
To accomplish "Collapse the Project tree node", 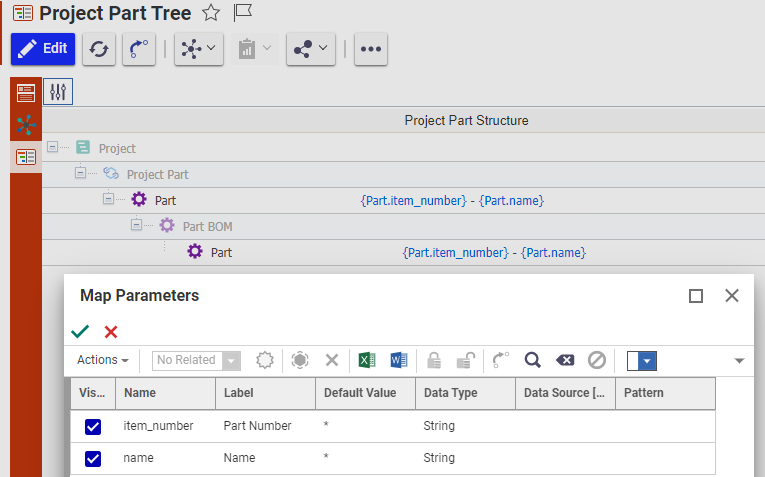I will point(52,148).
